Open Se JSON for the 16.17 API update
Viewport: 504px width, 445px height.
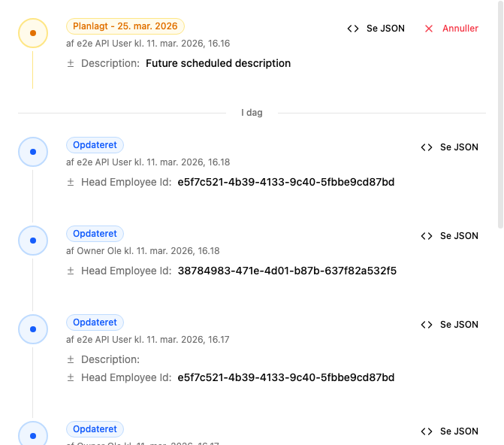[449, 325]
